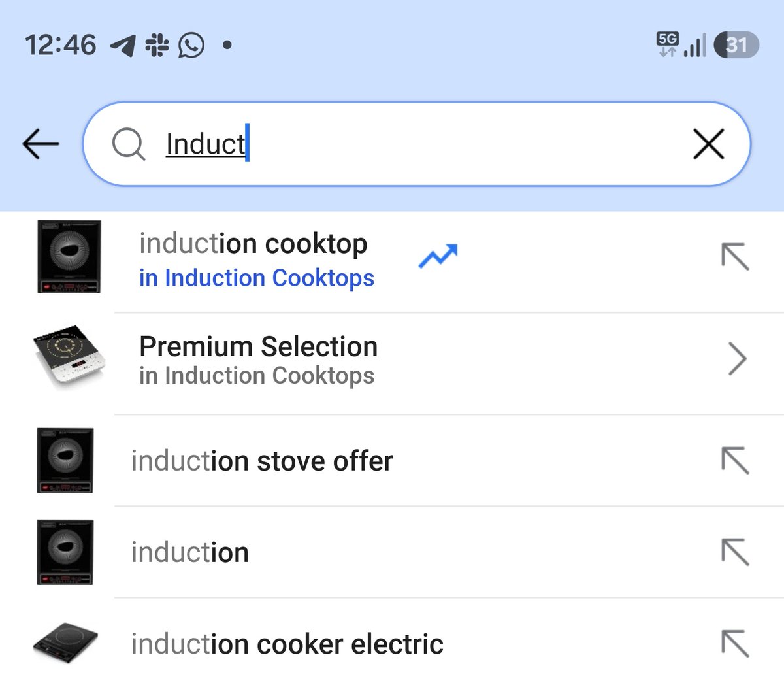The height and width of the screenshot is (683, 784).
Task: Pick the "induction cooker electric" suggestion
Action: coord(287,644)
